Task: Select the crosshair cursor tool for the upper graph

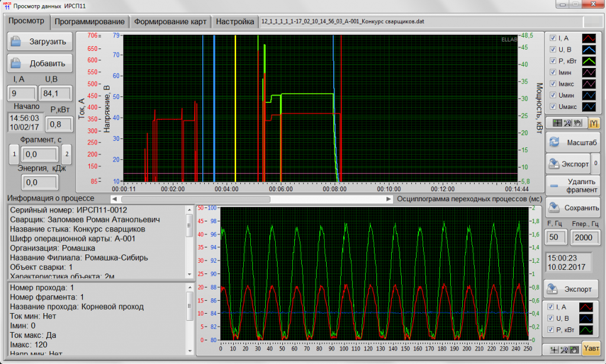Action: (x=557, y=123)
